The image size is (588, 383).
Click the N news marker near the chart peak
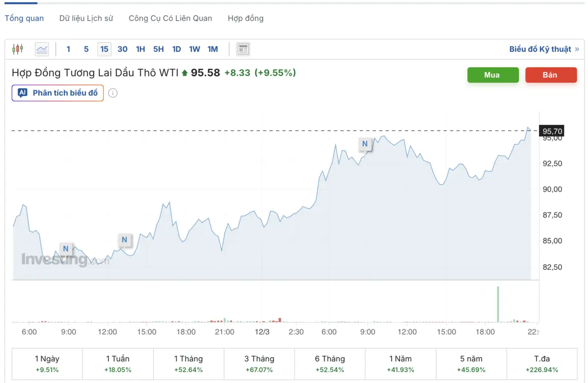point(364,144)
